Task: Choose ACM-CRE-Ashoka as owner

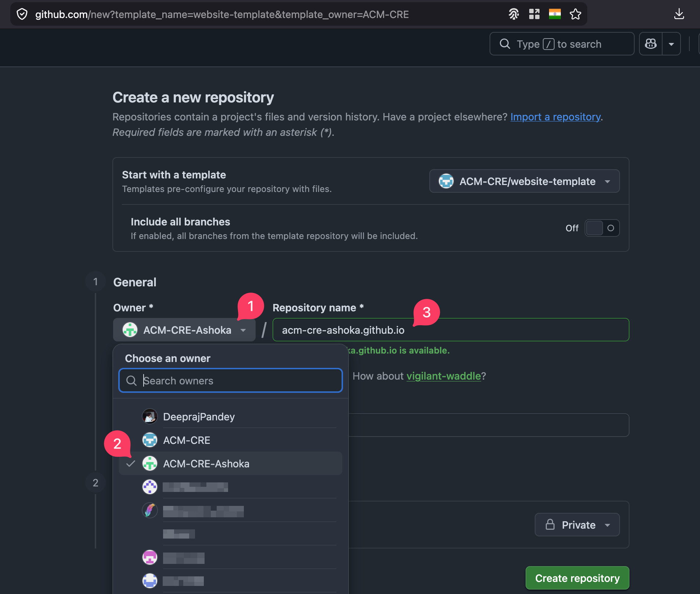Action: click(231, 464)
